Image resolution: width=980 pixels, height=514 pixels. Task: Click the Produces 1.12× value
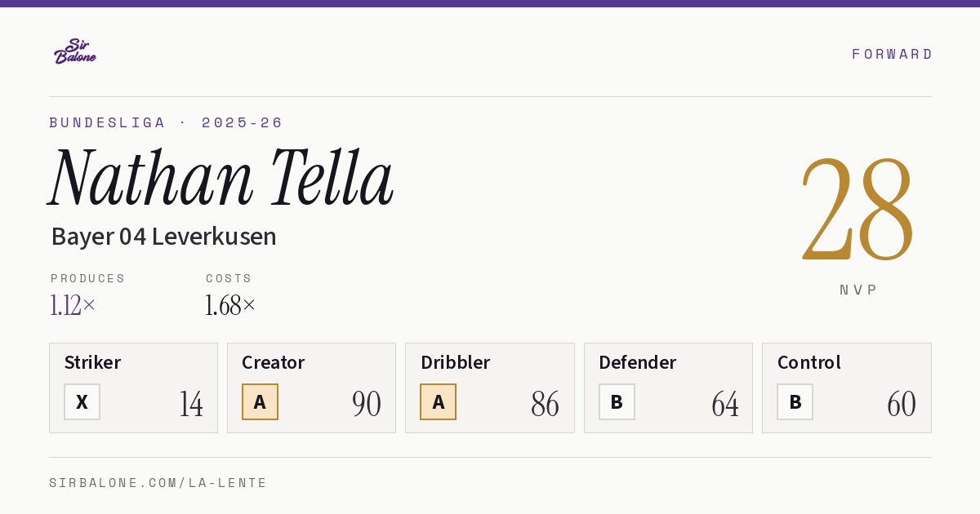[x=73, y=305]
